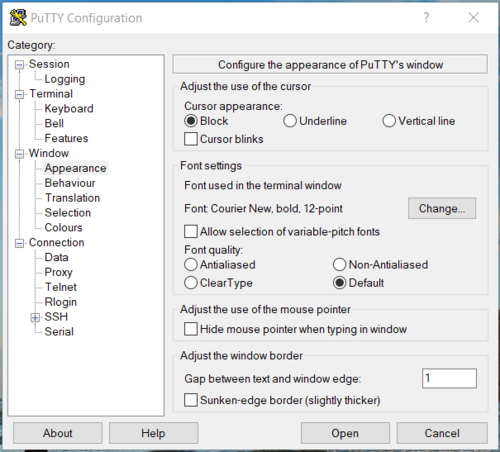
Task: Click 'Font: Courier New, bold, 12-point' text
Action: [x=263, y=209]
